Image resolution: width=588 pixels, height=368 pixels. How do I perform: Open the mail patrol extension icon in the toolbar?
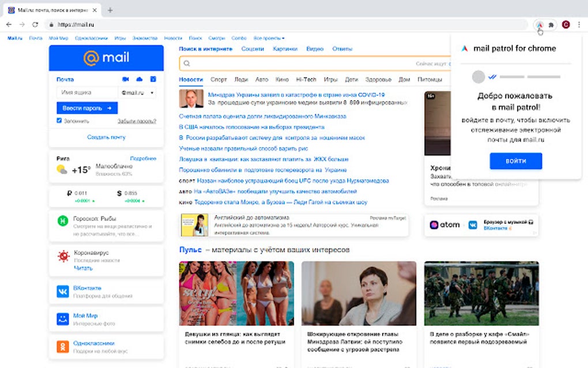[x=540, y=25]
